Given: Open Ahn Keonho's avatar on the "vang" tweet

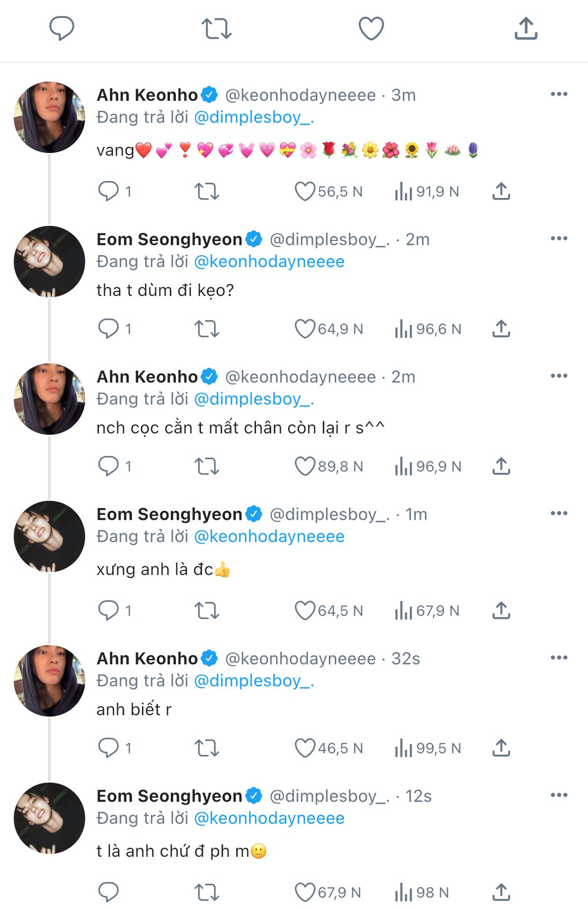Looking at the screenshot, I should coord(49,117).
